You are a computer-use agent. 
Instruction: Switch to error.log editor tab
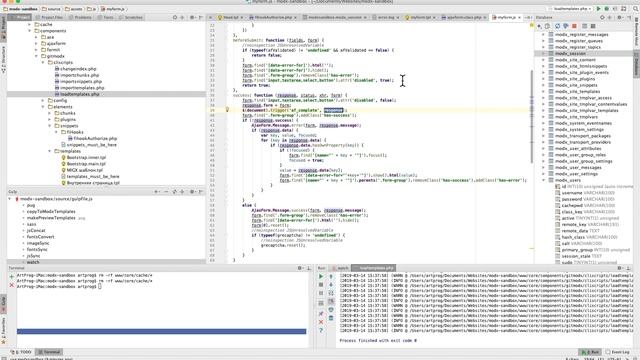[x=385, y=18]
